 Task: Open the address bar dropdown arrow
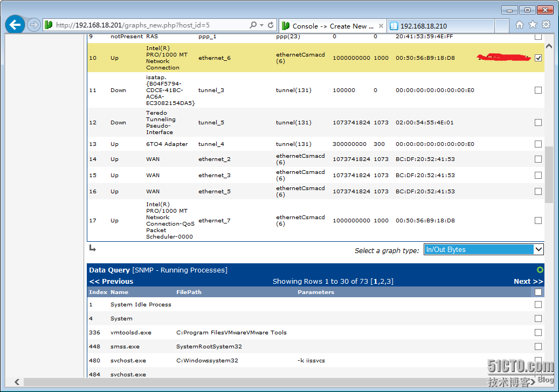[x=261, y=25]
